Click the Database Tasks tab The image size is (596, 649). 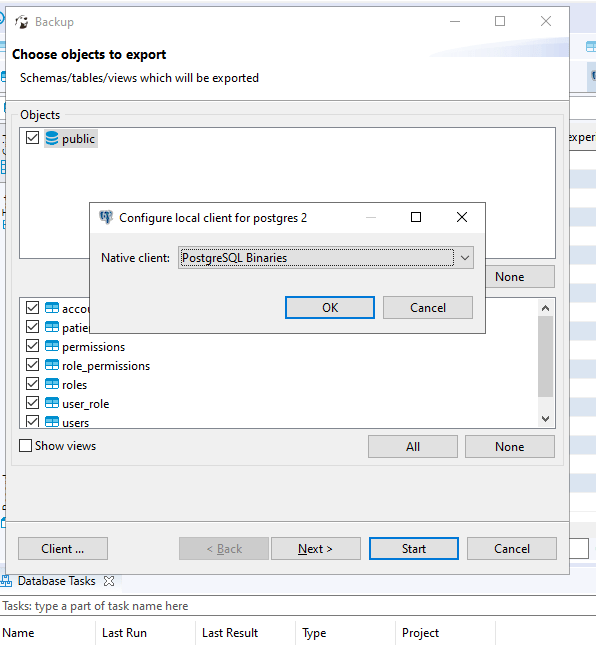57,581
